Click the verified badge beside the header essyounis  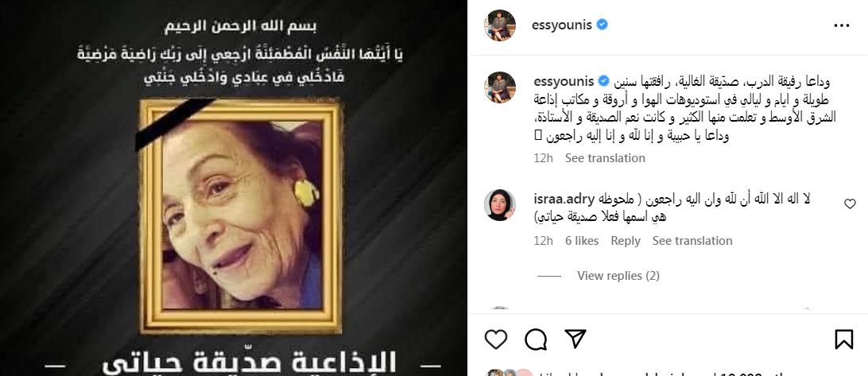tap(602, 25)
